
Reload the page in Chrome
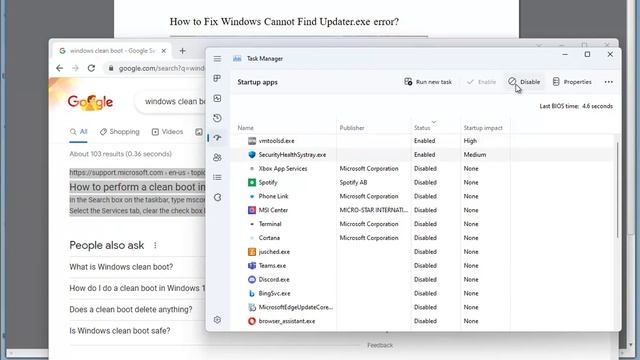point(91,68)
